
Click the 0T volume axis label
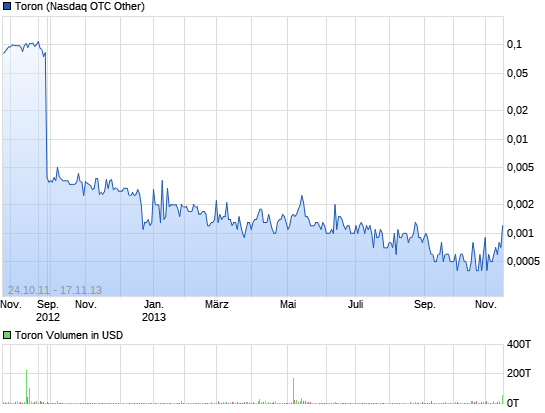513,403
